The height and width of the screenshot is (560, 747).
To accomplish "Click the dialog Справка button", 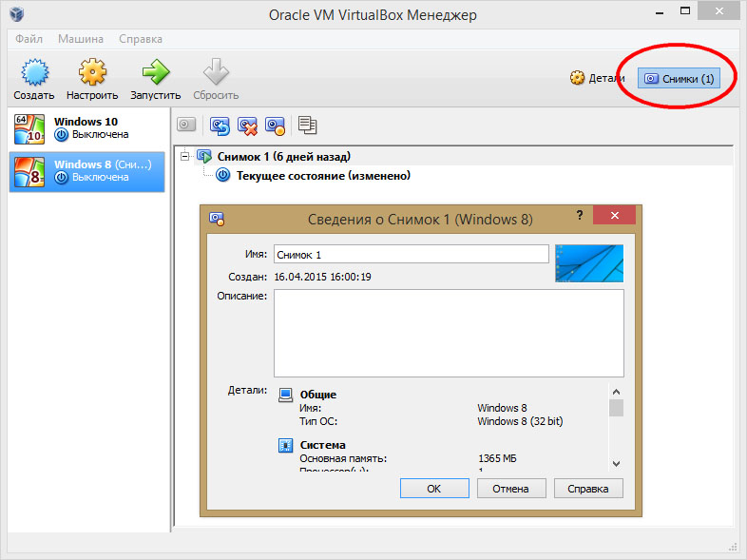I will point(588,489).
